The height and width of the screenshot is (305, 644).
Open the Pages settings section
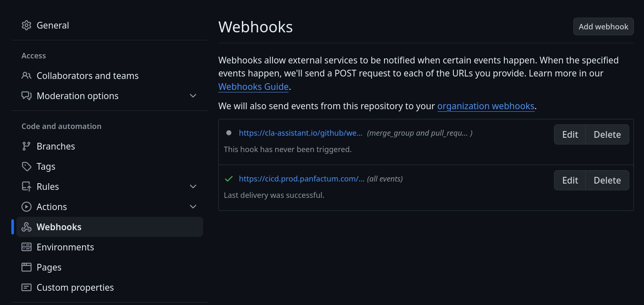tap(49, 267)
